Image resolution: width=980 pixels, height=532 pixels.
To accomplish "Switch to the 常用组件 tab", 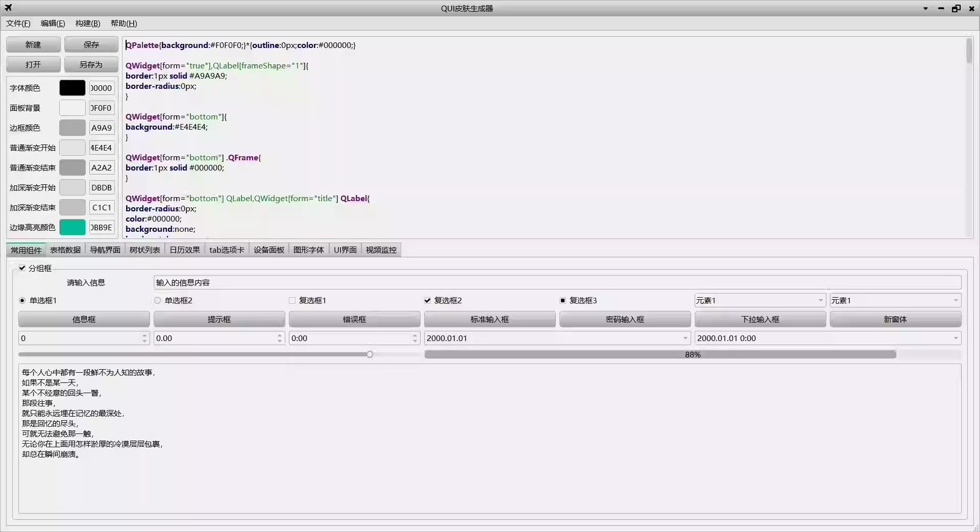I will pyautogui.click(x=26, y=250).
